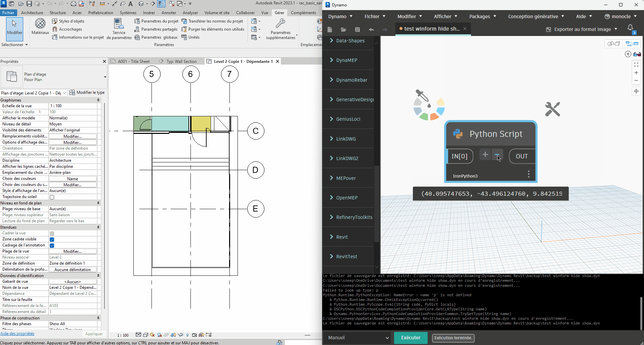Click reveal hidden elements lightbulb icon
The image size is (644, 345).
[x=187, y=335]
